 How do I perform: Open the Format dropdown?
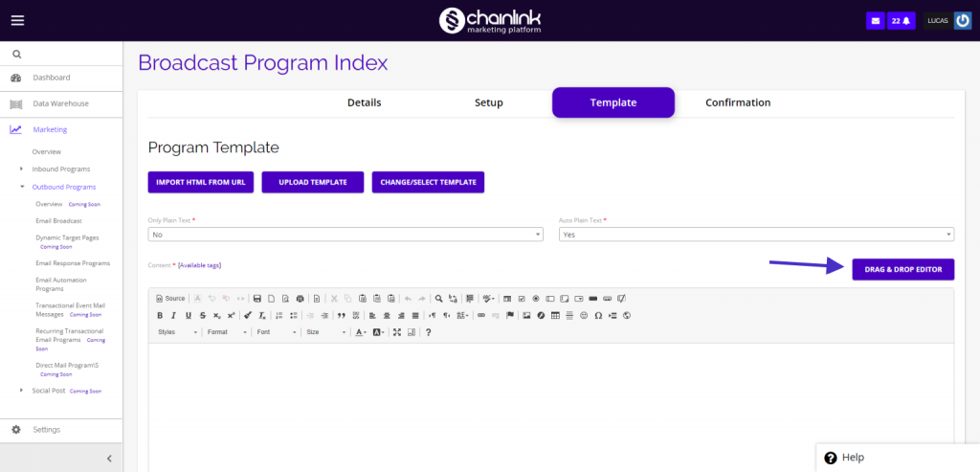pos(228,332)
